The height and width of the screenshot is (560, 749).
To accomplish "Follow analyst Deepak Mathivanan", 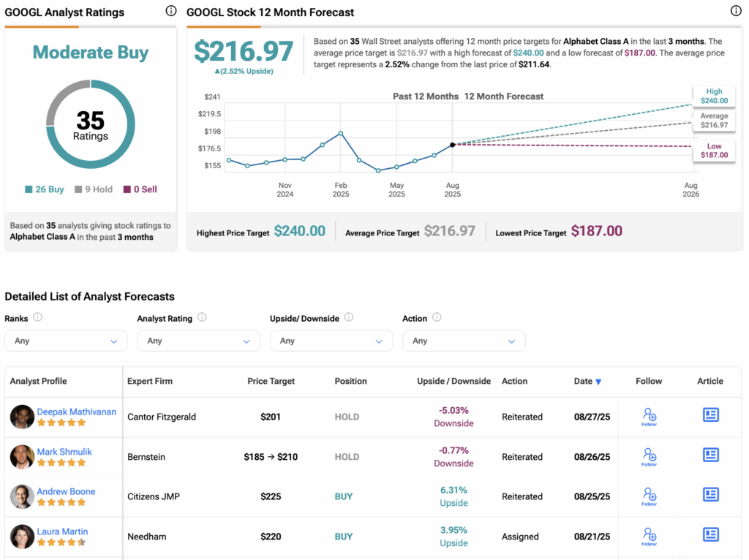I will 649,417.
